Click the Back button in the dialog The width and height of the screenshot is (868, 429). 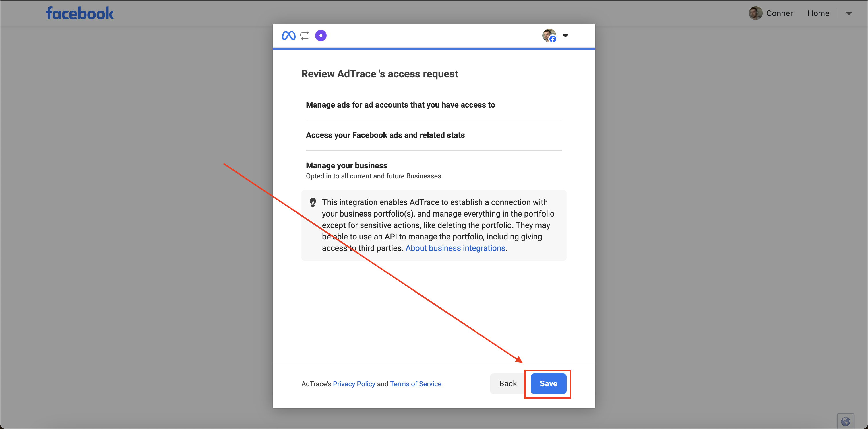(507, 383)
